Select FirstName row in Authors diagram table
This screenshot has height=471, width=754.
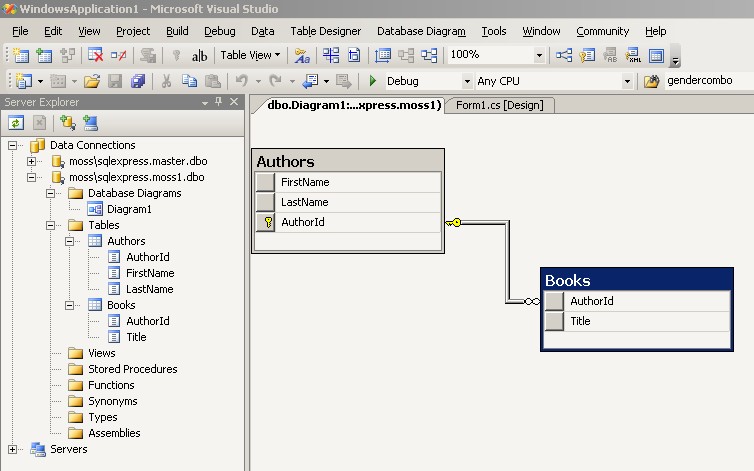click(x=348, y=182)
